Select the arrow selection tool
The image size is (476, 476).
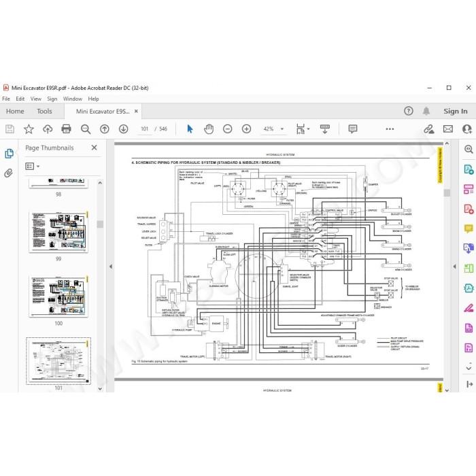(190, 129)
